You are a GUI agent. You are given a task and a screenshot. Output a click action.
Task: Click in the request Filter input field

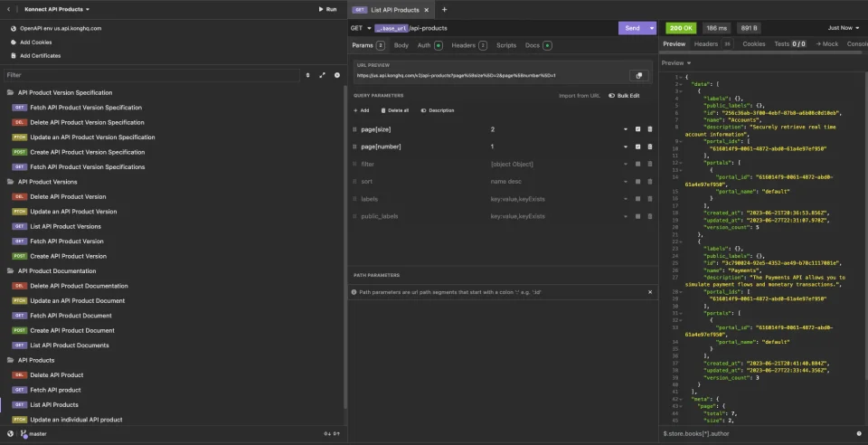pos(152,75)
